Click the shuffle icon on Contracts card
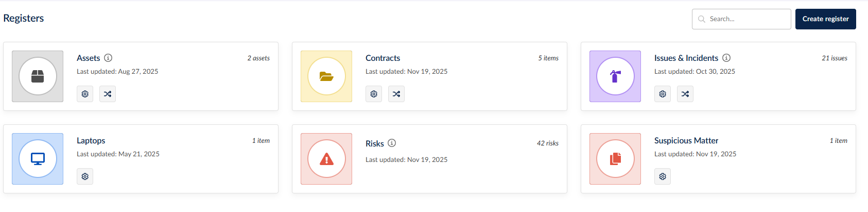This screenshot has width=868, height=212. click(x=396, y=94)
